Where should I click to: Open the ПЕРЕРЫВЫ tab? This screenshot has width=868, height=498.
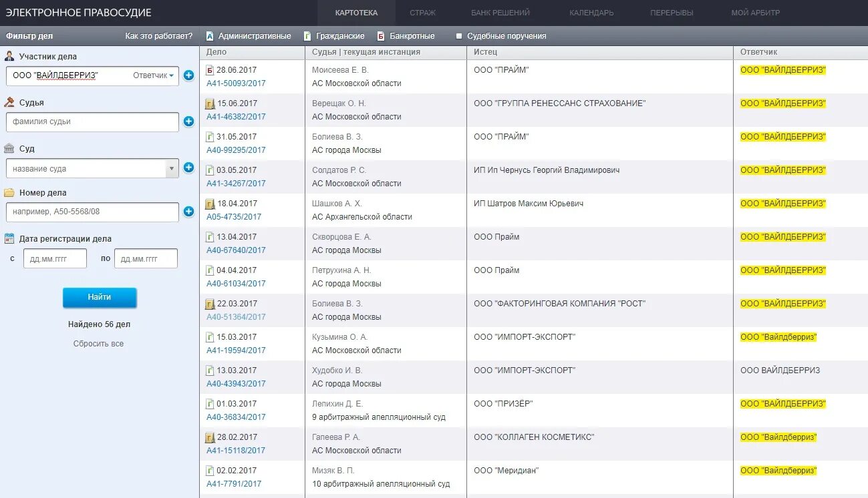[672, 13]
